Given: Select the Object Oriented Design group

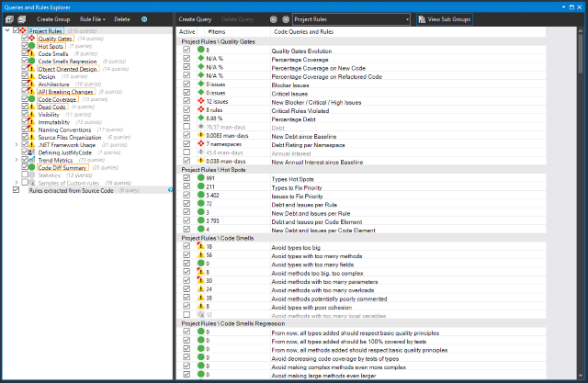Looking at the screenshot, I should click(x=68, y=69).
